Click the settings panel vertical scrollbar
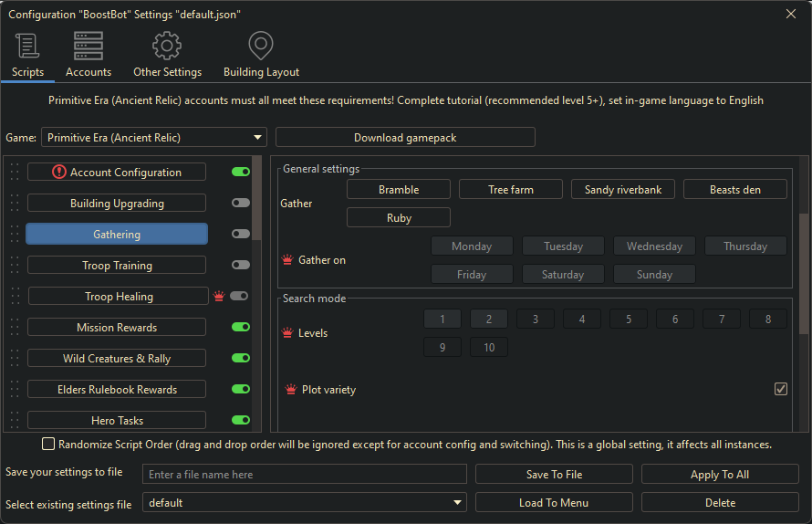Screen dimensions: 812x524 tap(804, 274)
